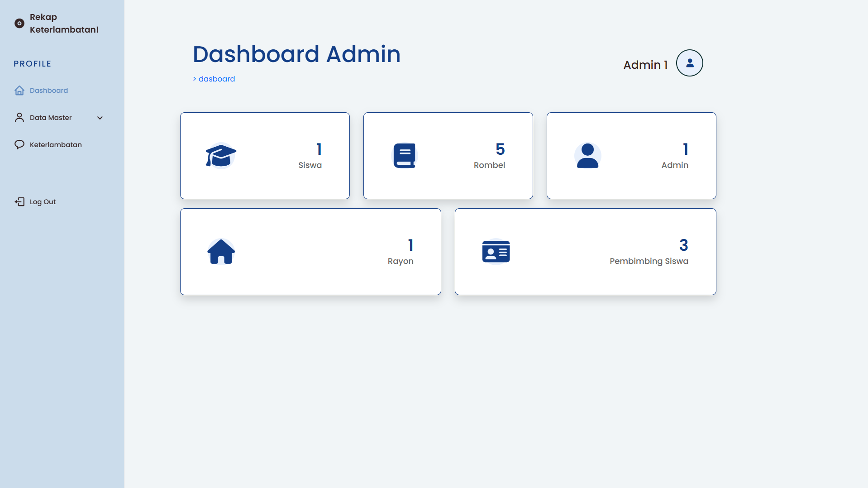Click the Log Out link
Screen dimensions: 868x488
(43, 202)
